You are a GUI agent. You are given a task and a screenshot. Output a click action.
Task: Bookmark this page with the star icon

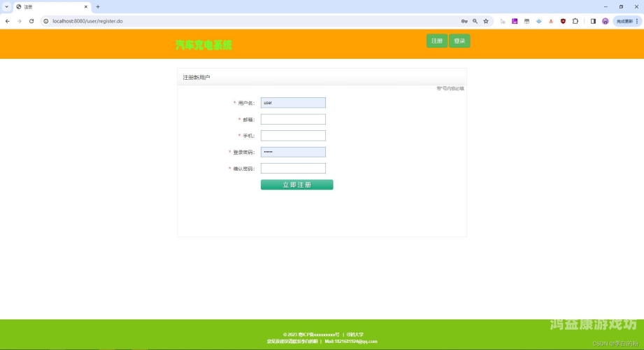(486, 21)
